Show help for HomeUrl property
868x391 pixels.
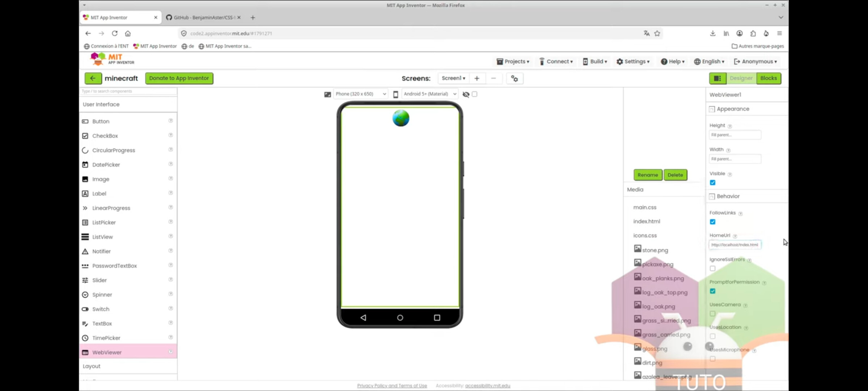(x=735, y=236)
